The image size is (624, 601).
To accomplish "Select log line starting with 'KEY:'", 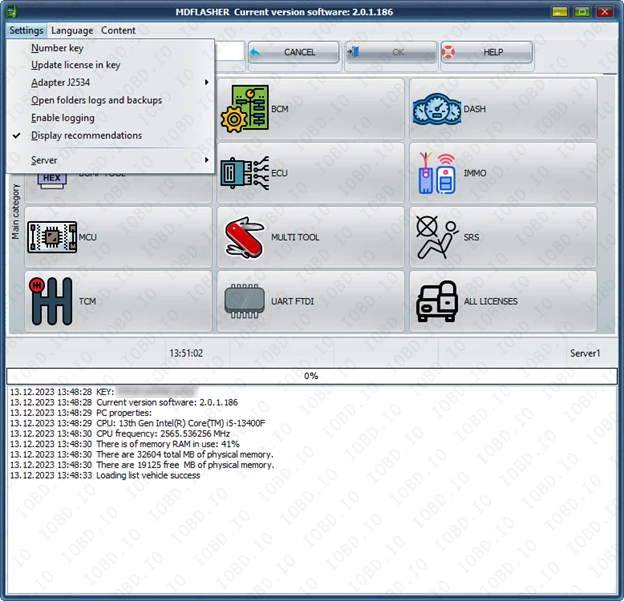I will 104,392.
